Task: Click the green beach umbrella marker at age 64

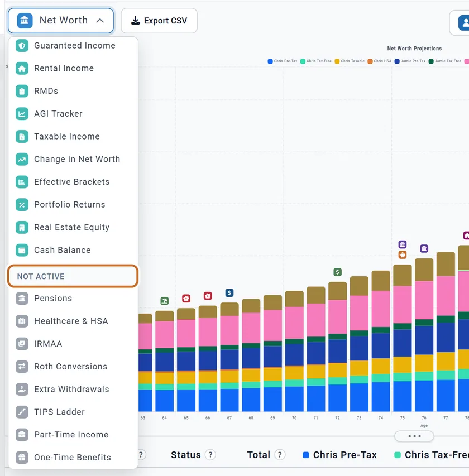Action: 165,301
